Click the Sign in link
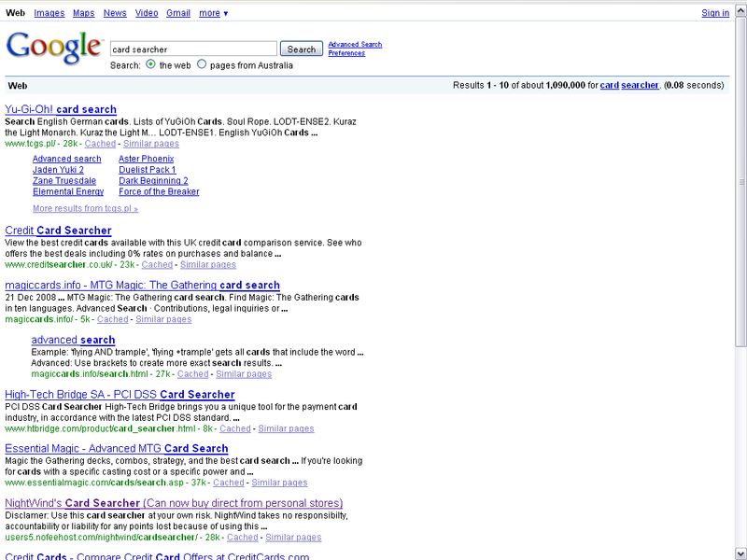This screenshot has height=560, width=747. pyautogui.click(x=715, y=13)
